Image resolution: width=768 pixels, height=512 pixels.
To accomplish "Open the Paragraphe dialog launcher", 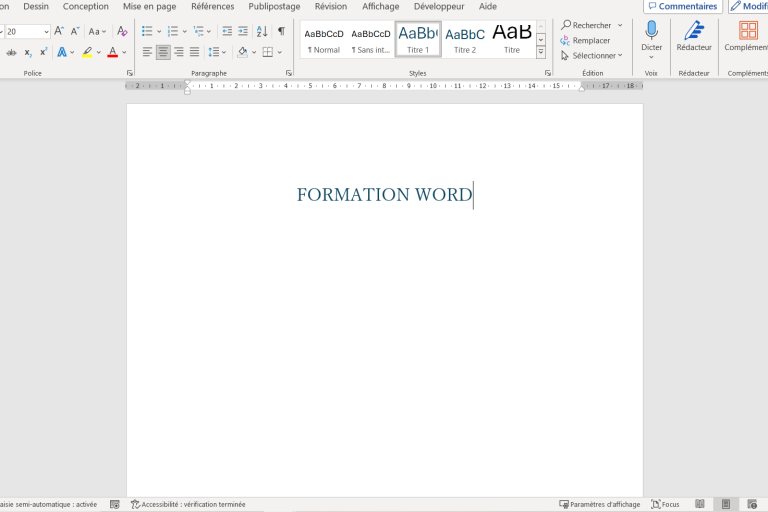I will pyautogui.click(x=289, y=73).
